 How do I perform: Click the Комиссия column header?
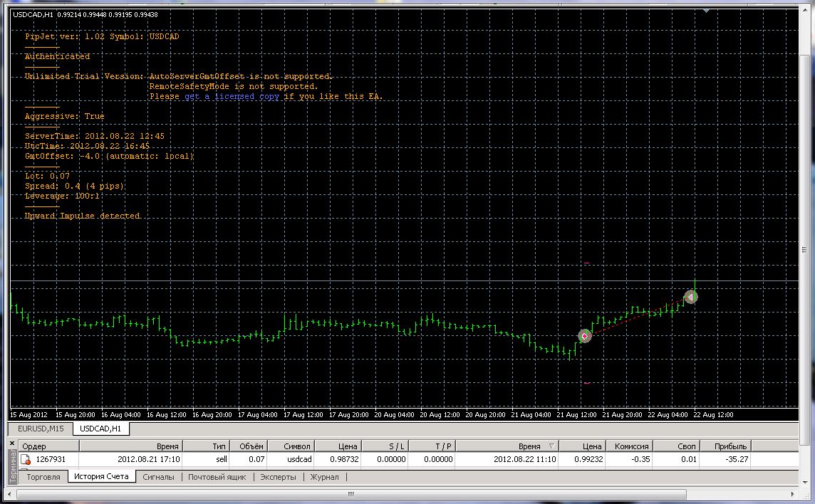pos(631,446)
